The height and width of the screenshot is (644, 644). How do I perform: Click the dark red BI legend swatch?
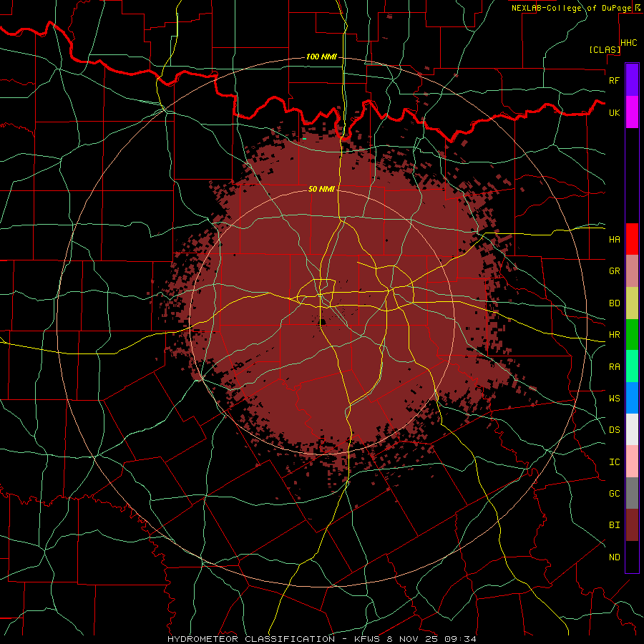(632, 525)
